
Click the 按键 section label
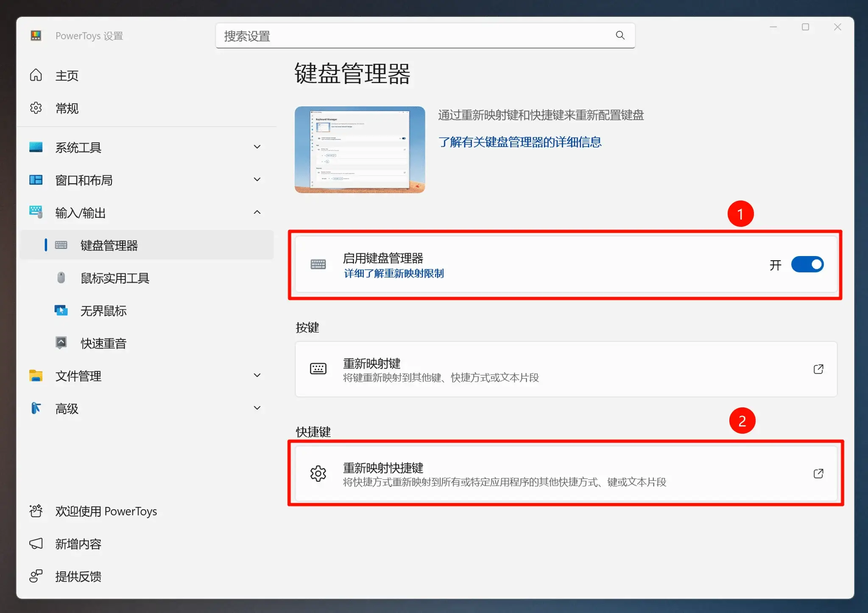coord(307,327)
